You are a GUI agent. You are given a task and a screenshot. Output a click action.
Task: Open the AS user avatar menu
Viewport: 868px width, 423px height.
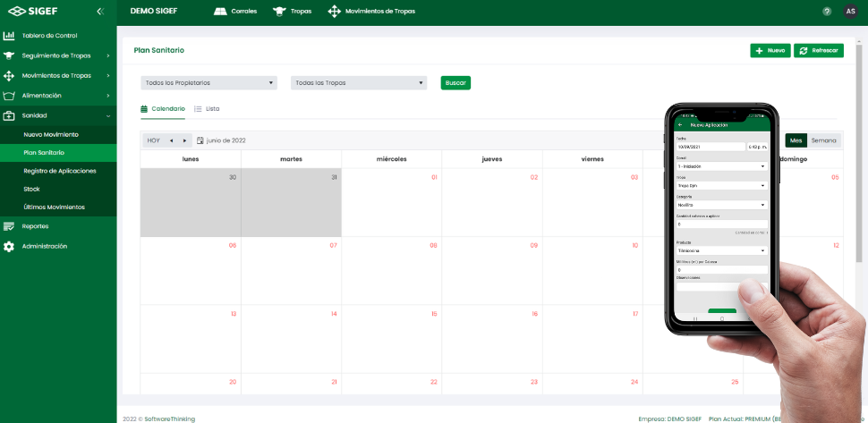point(850,12)
